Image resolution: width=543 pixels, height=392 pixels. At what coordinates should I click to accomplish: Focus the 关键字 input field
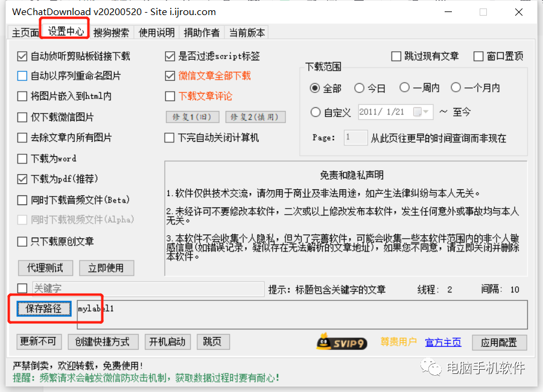148,288
